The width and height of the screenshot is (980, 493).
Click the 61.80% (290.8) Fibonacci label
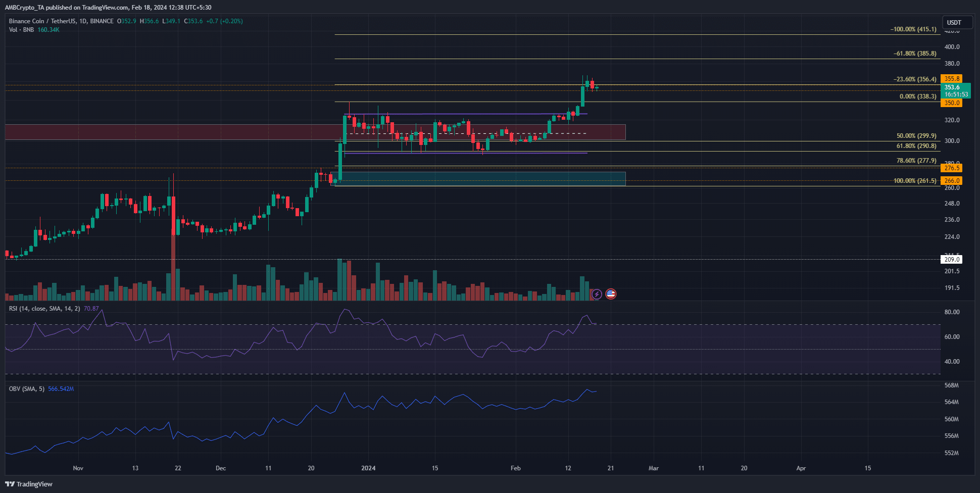click(916, 146)
